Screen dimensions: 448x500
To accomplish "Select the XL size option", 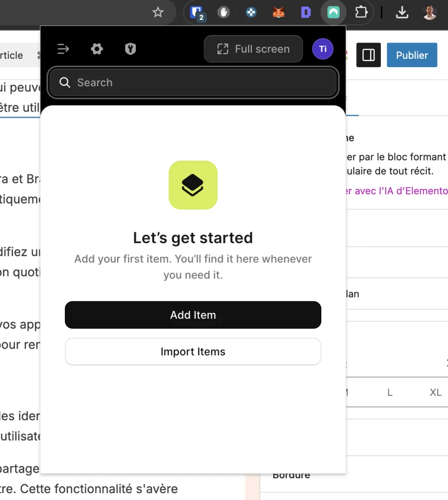I will (435, 392).
